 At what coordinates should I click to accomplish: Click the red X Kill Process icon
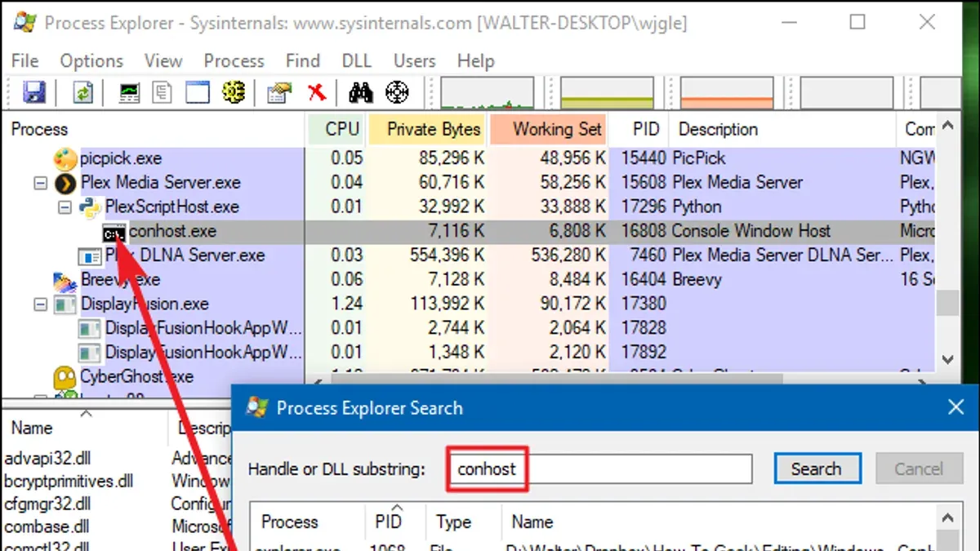point(317,92)
